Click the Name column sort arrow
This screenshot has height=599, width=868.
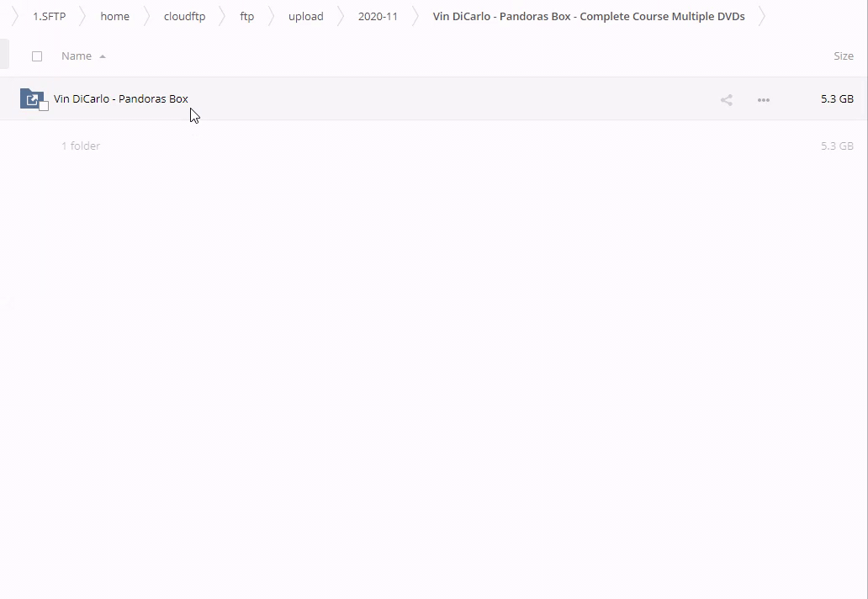click(x=103, y=56)
